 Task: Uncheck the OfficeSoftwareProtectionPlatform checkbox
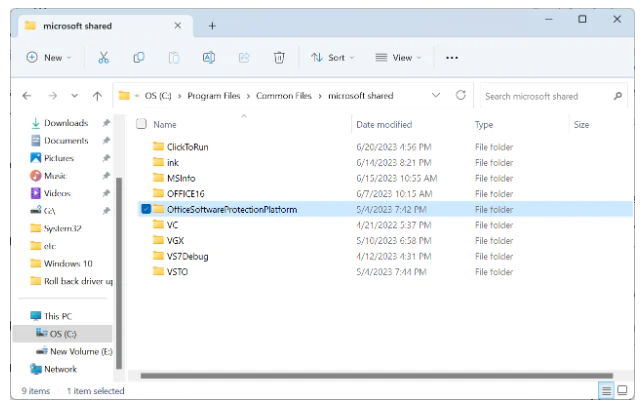coord(146,209)
